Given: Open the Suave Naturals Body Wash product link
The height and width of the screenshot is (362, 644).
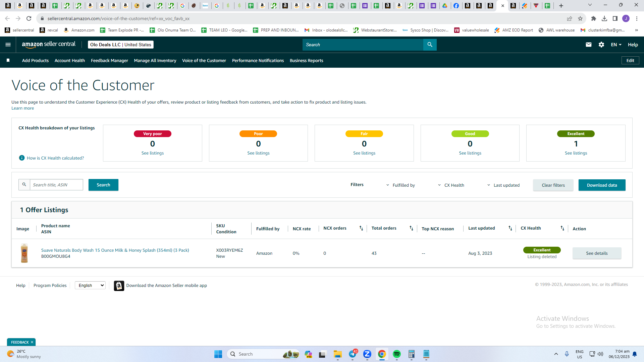Looking at the screenshot, I should pos(115,250).
